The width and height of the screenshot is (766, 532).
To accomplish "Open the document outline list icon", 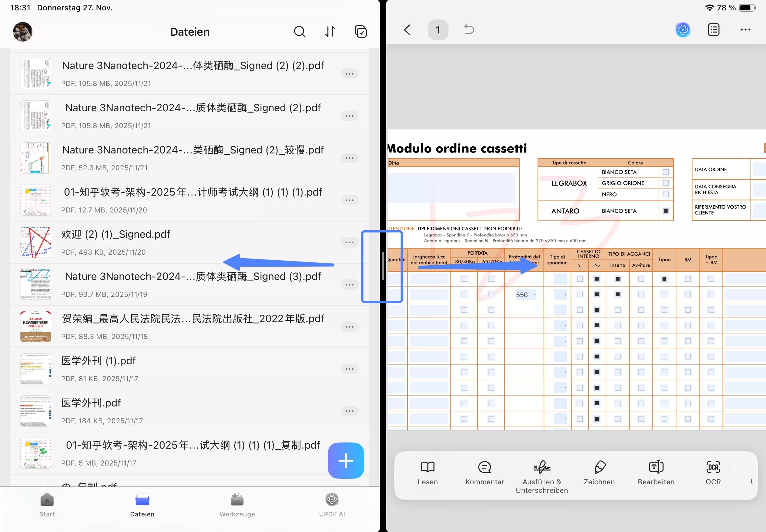I will pos(713,30).
